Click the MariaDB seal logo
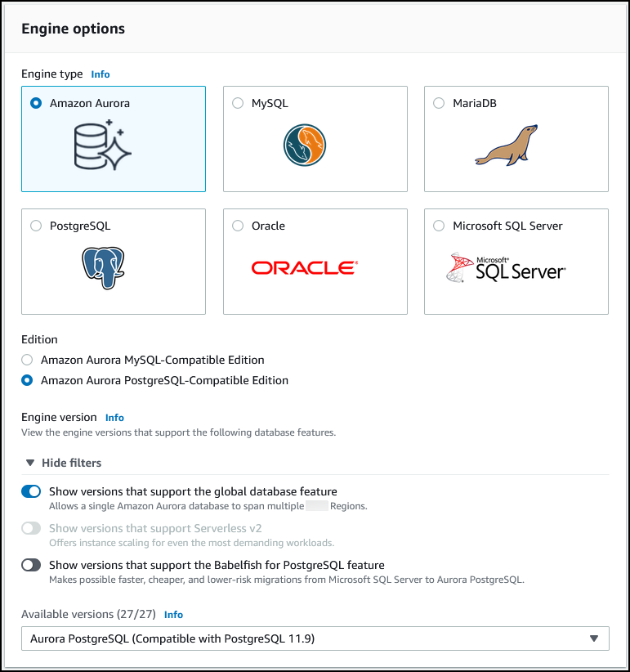The image size is (630, 672). point(507,146)
